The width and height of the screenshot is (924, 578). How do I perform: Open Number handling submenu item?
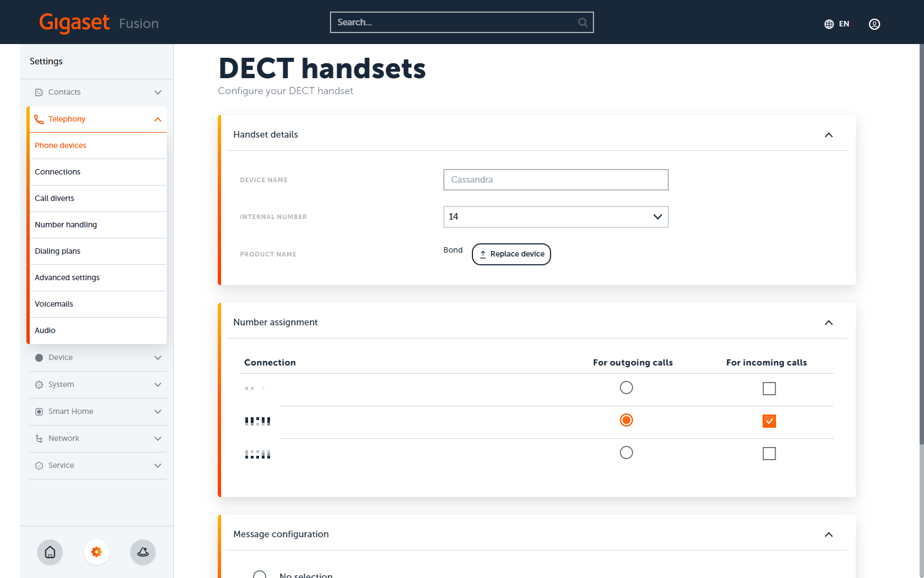pyautogui.click(x=98, y=225)
